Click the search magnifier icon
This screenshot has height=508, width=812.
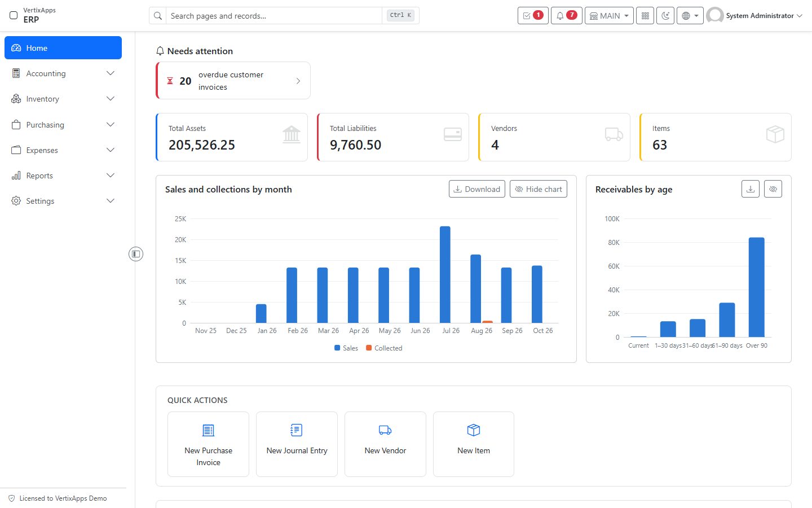coord(158,16)
